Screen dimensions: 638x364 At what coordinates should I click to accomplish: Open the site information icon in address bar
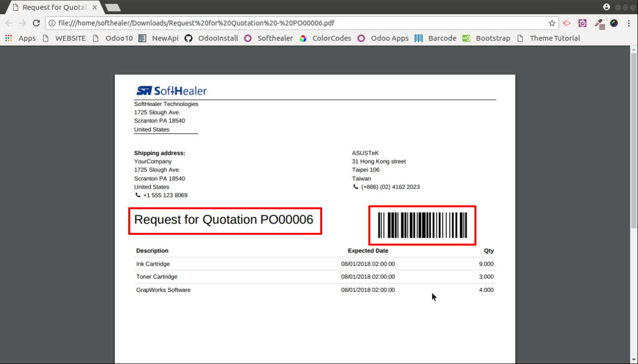(52, 23)
